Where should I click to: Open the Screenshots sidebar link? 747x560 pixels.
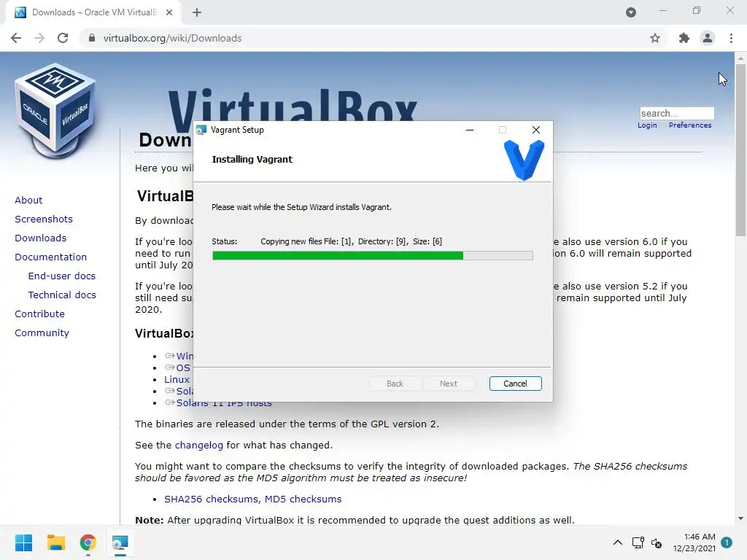[44, 219]
